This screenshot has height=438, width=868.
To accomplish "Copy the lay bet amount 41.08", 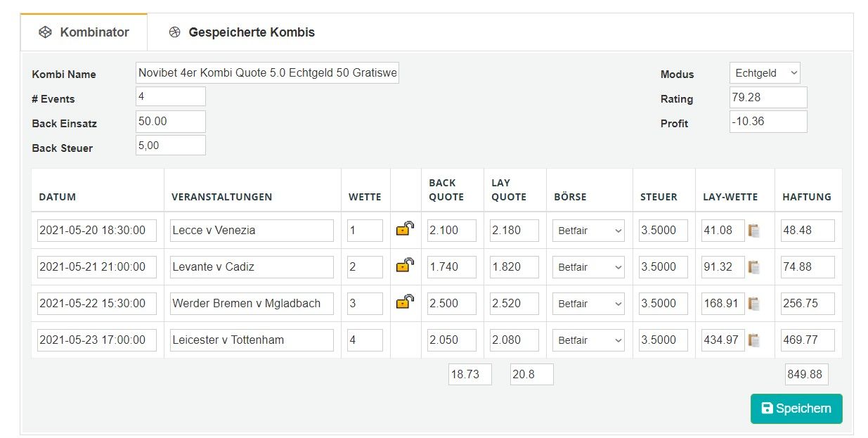I will pos(754,231).
